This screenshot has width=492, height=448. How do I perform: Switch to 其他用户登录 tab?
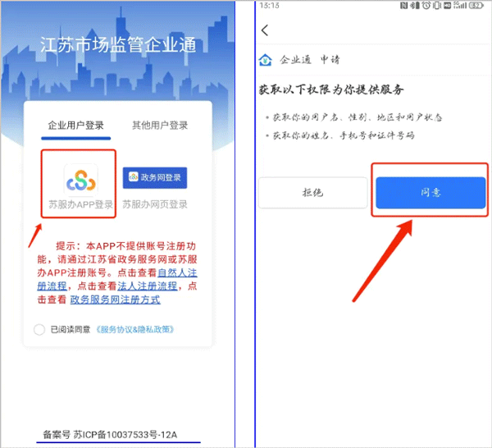[160, 126]
